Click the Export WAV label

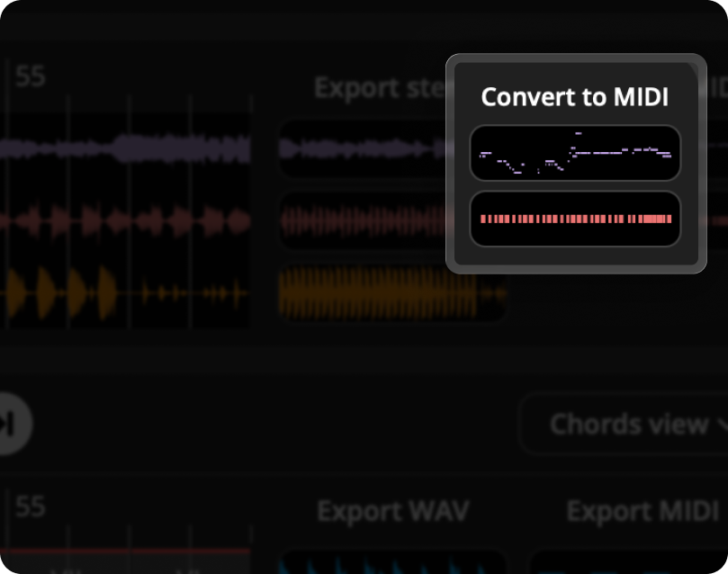coord(392,511)
